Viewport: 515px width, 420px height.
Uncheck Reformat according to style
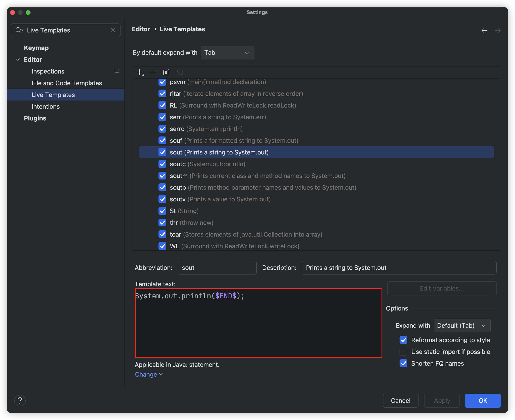[403, 340]
